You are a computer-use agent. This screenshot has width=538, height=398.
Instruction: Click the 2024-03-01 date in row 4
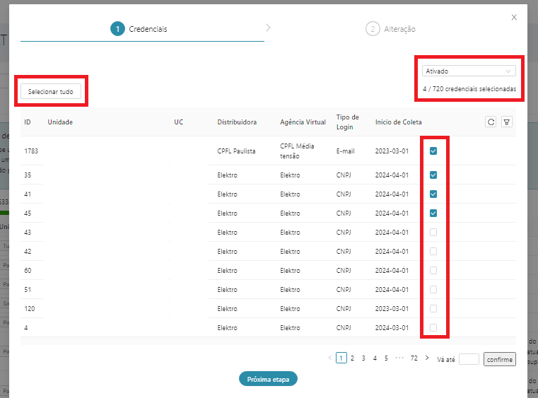coord(391,328)
